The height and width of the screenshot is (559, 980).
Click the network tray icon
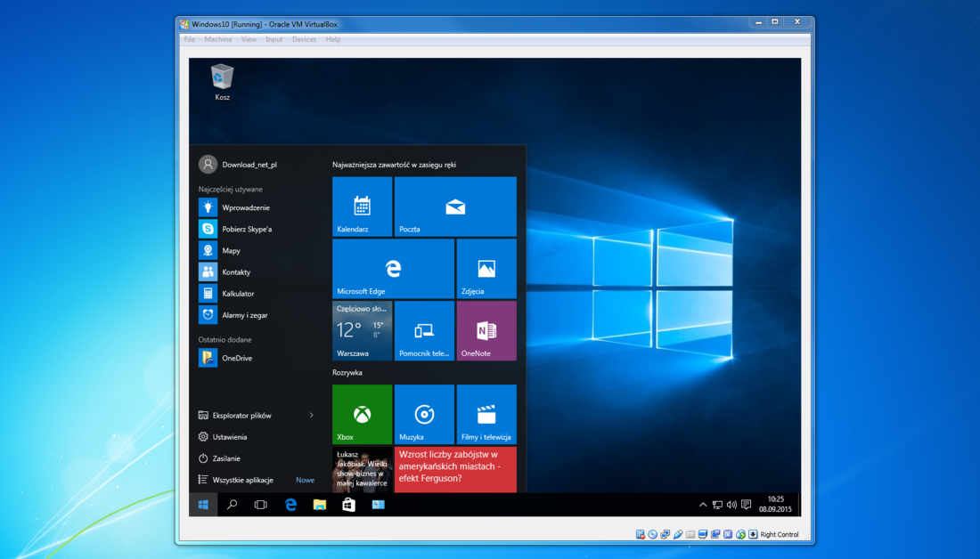(x=717, y=505)
